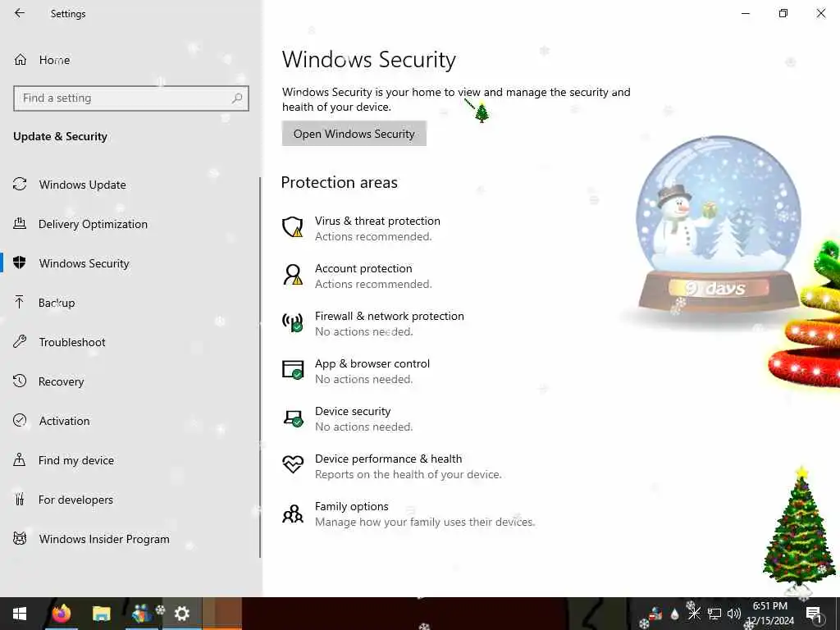Open Troubleshoot from the sidebar
This screenshot has width=840, height=630.
[x=59, y=342]
